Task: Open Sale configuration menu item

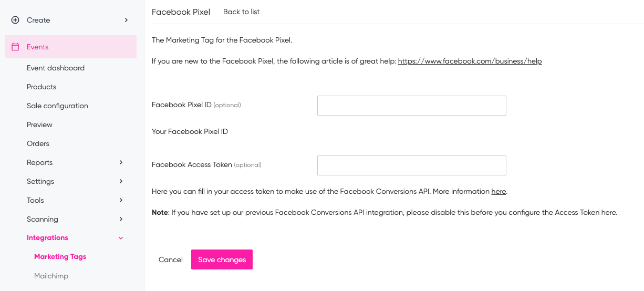Action: [x=57, y=106]
